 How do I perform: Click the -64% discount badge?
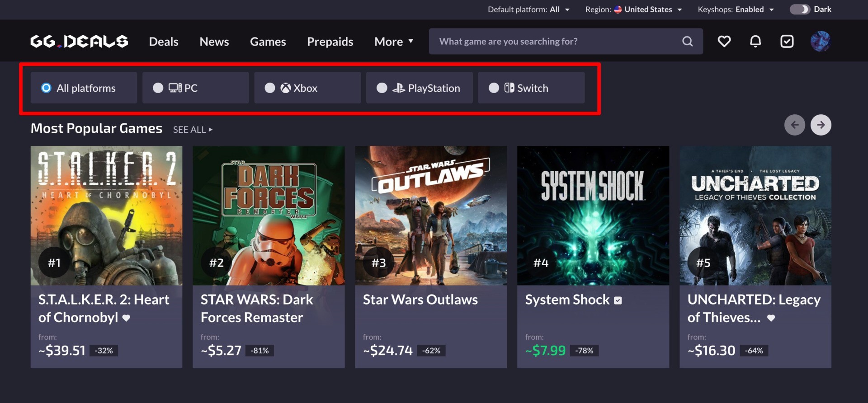pyautogui.click(x=754, y=351)
